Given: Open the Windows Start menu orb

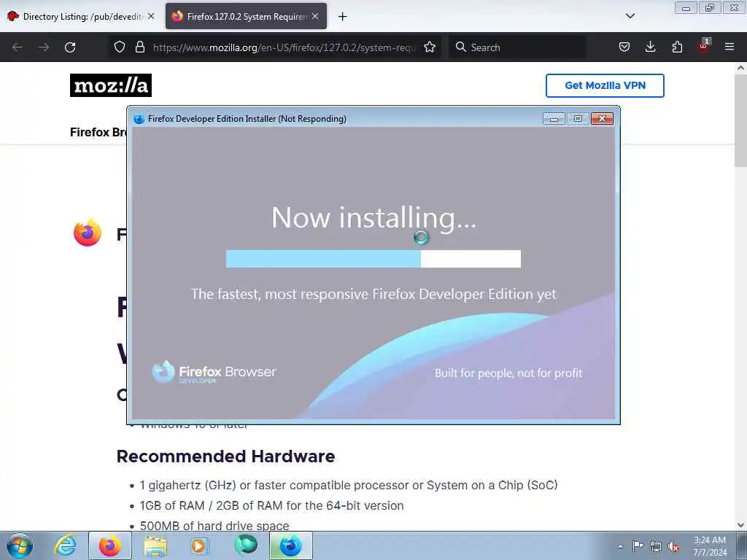Looking at the screenshot, I should tap(20, 545).
